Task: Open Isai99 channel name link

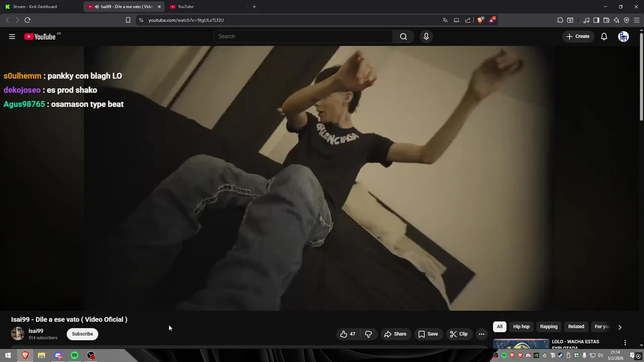Action: (36, 331)
